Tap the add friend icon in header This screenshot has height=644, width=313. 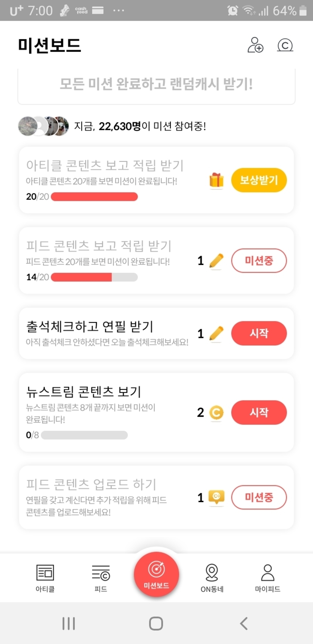(255, 45)
